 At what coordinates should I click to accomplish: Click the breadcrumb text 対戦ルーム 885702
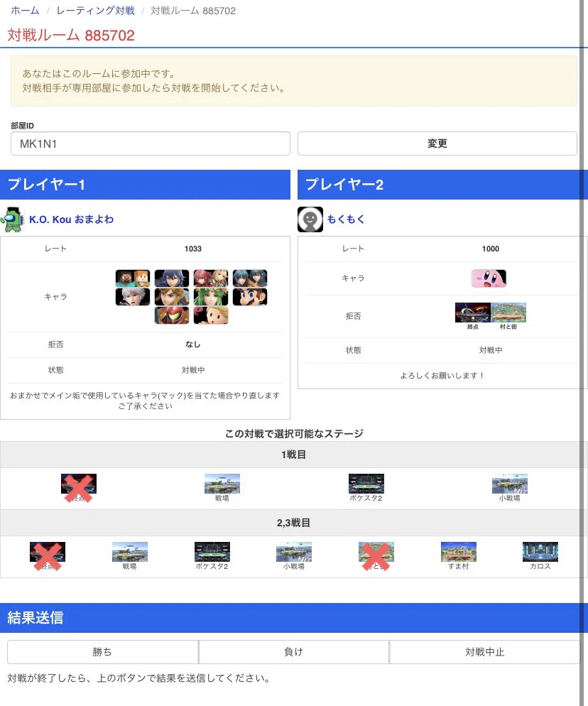tap(193, 11)
